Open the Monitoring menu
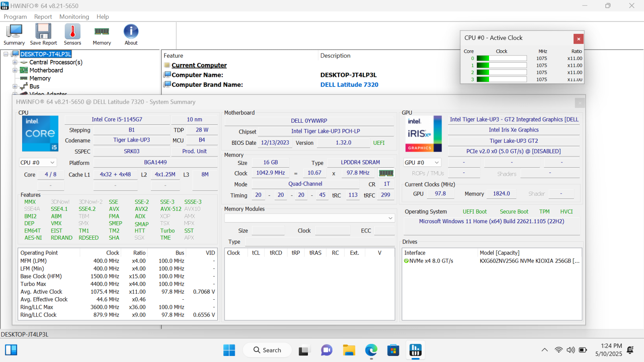Image resolution: width=644 pixels, height=362 pixels. pos(74,17)
